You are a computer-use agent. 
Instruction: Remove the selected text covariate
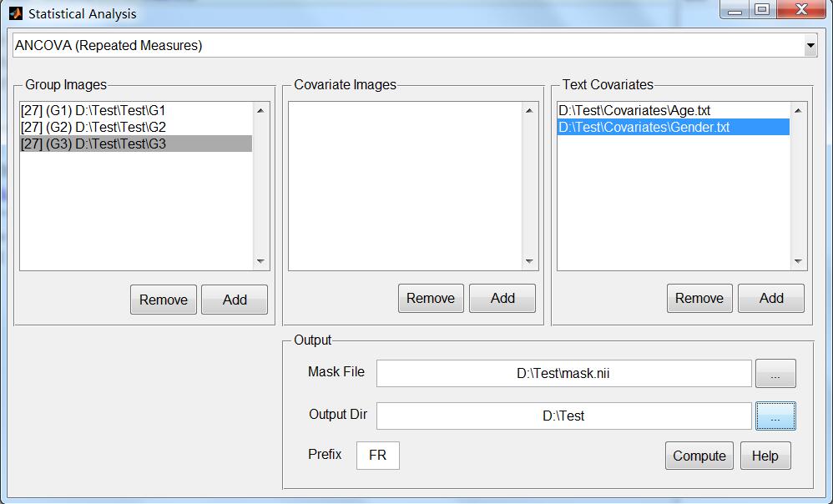pyautogui.click(x=699, y=298)
